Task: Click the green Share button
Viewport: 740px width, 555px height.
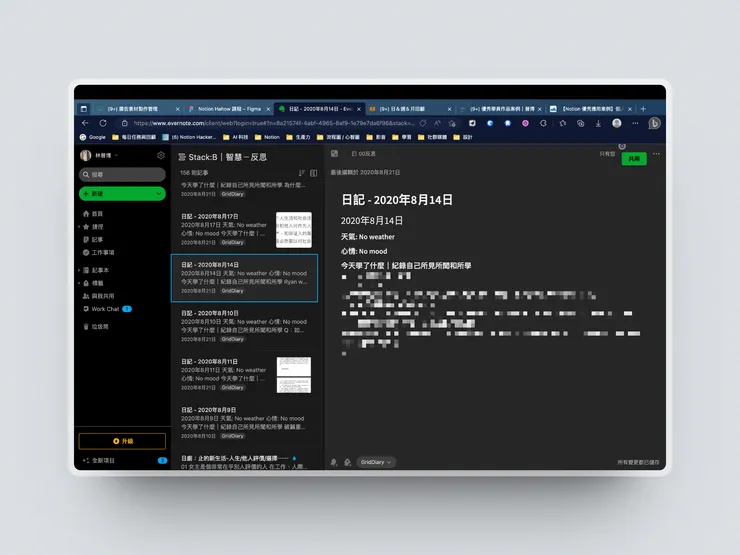Action: tap(634, 159)
